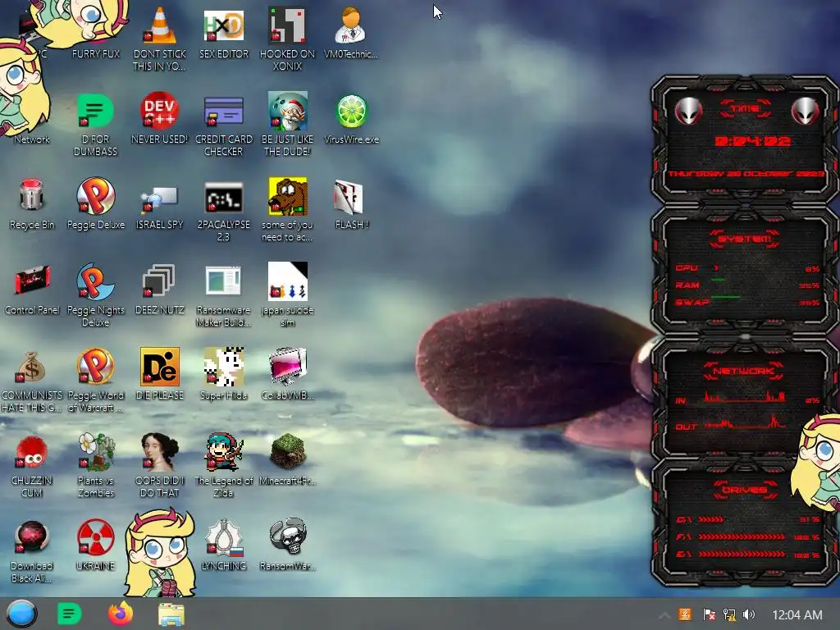Open the Peggle Deluxe shortcut
Viewport: 840px width, 630px height.
(95, 203)
